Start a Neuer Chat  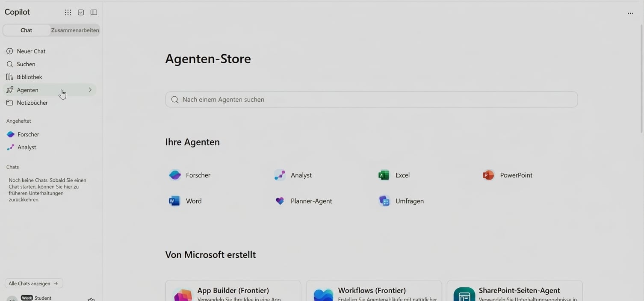(x=50, y=51)
